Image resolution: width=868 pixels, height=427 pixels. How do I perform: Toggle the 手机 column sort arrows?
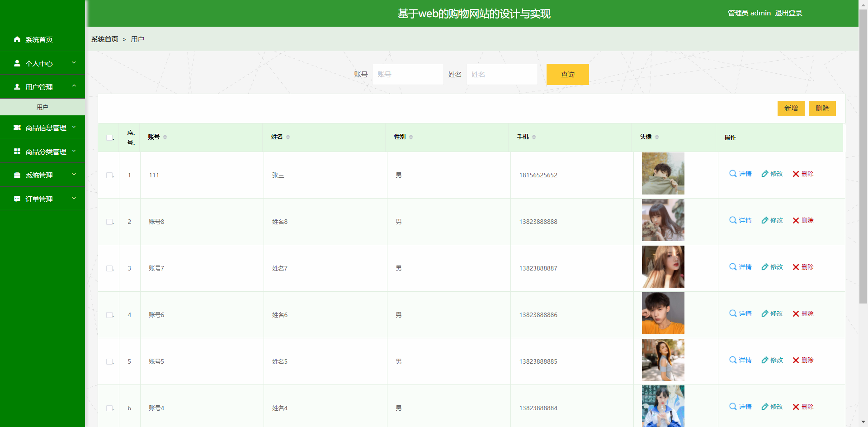(x=534, y=137)
